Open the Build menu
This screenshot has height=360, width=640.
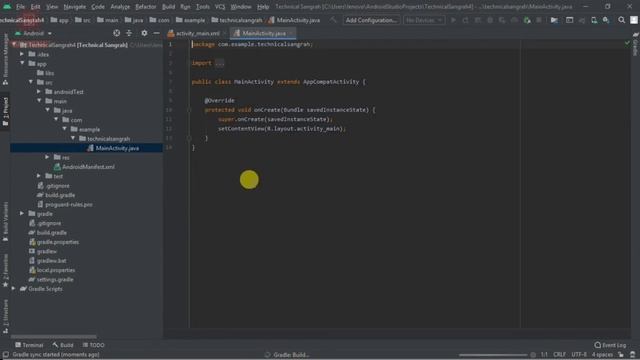[168, 7]
